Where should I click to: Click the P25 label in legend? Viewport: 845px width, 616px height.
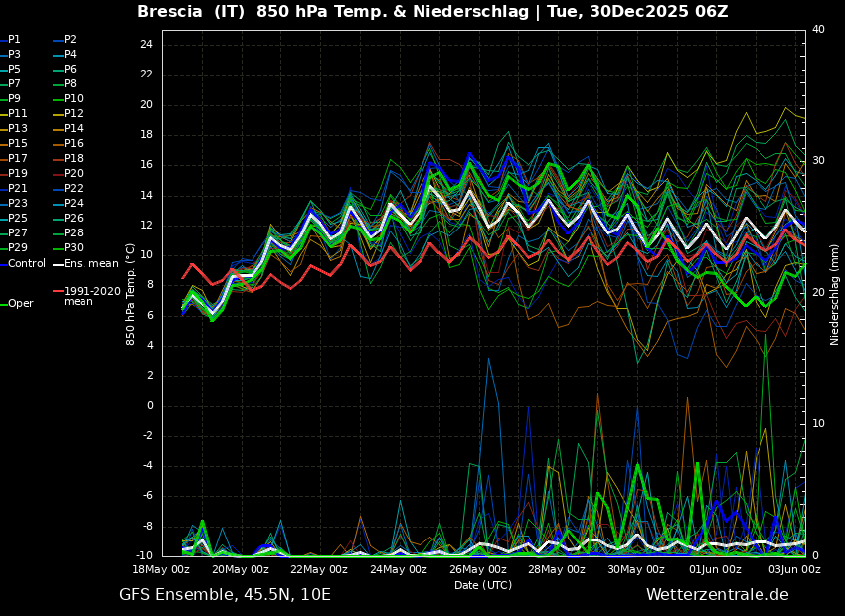tap(17, 218)
